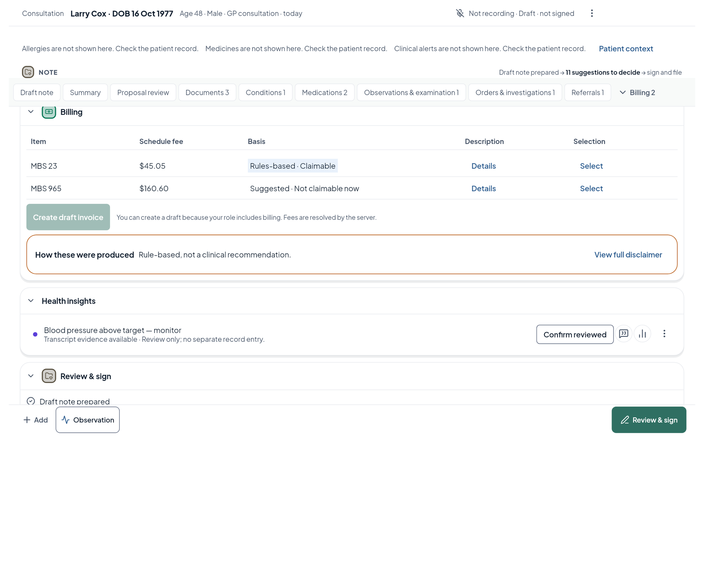Image resolution: width=704 pixels, height=588 pixels.
Task: Open Orders & investigations 1 tab
Action: tap(515, 93)
